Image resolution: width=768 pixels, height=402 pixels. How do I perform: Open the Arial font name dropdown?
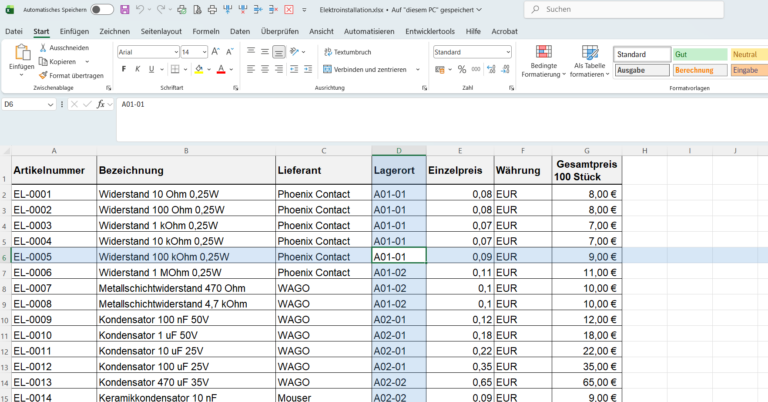[176, 52]
